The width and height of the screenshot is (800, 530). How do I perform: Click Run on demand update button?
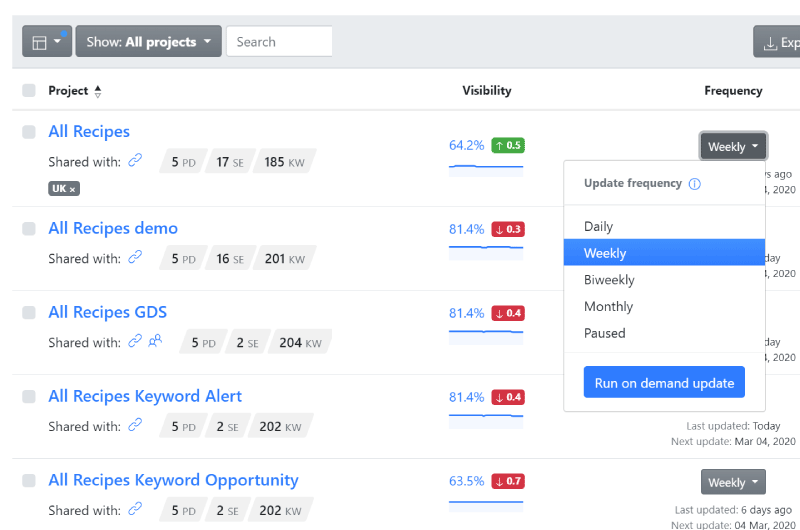(x=664, y=382)
